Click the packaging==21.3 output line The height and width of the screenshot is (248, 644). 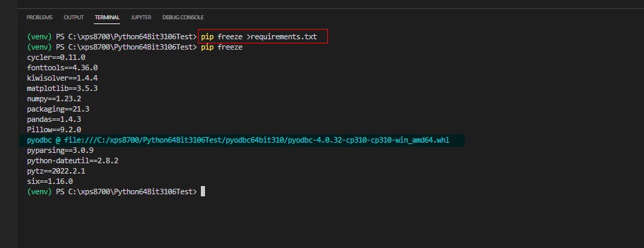click(x=58, y=109)
